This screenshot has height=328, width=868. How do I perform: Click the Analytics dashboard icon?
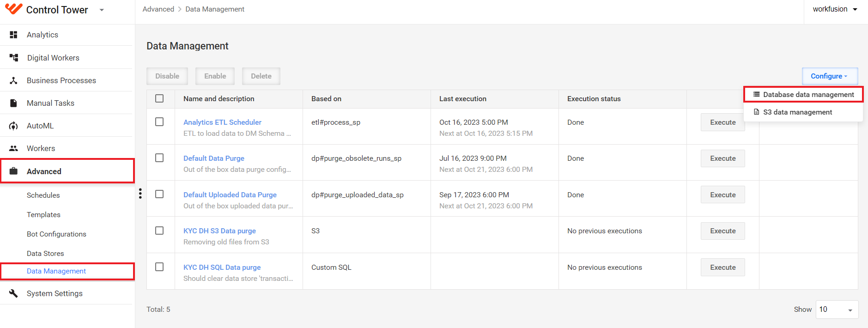point(13,35)
